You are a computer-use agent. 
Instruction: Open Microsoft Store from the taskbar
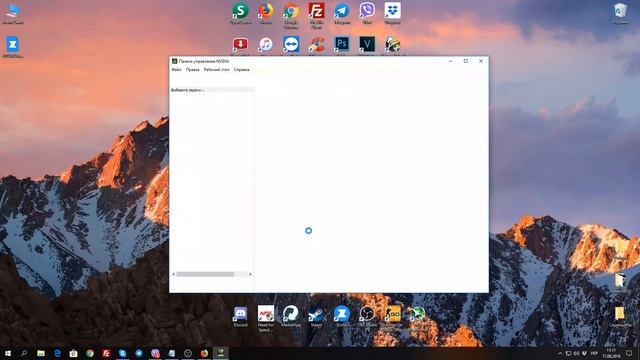(73, 353)
